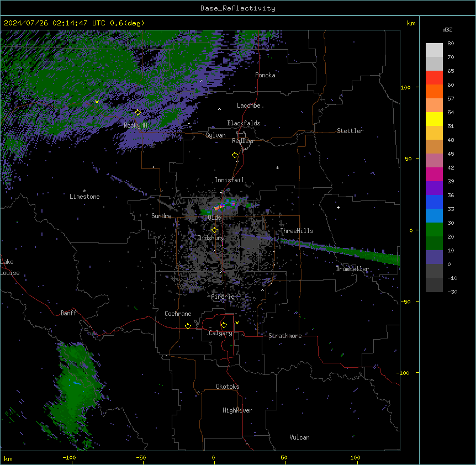This screenshot has height=465, width=476.
Task: Click the Sundre city label
Action: pos(161,216)
